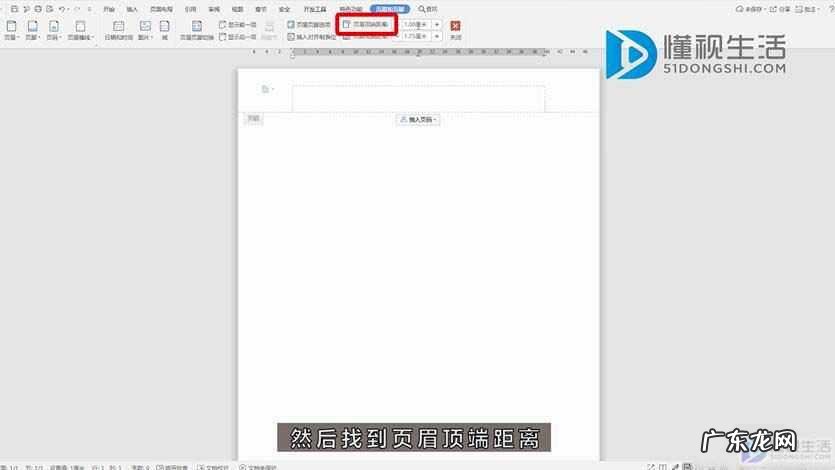Click the horizontal ruler above the page
835x470 pixels.
419,52
